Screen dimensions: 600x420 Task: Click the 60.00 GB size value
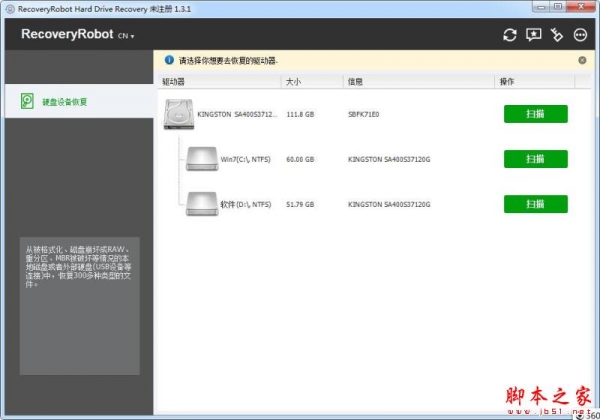click(x=300, y=160)
